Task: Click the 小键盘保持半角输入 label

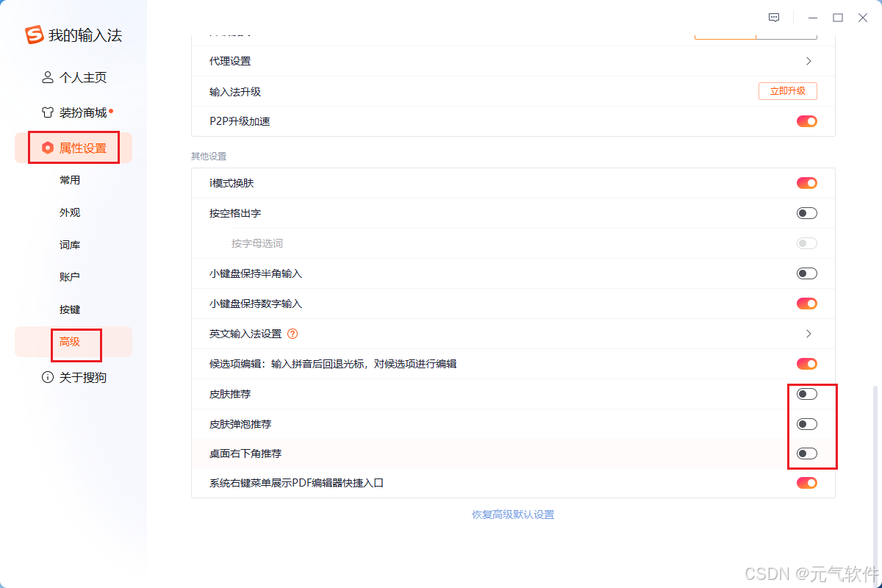Action: tap(256, 273)
